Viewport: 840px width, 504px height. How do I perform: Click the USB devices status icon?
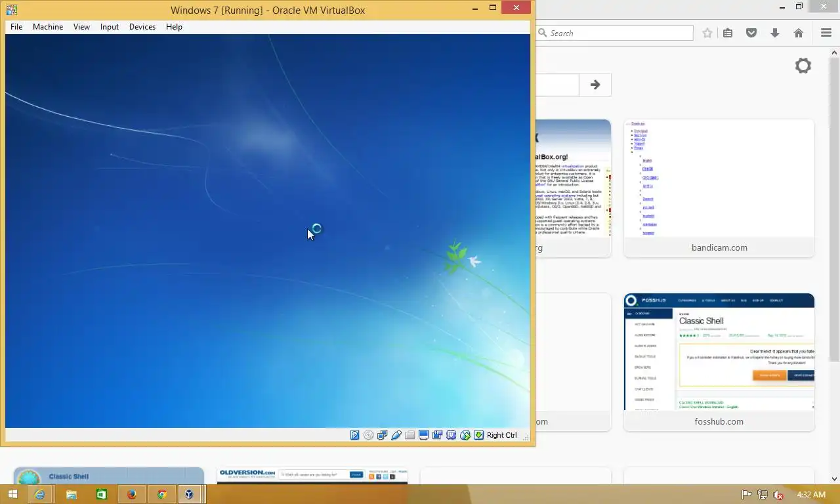[396, 435]
